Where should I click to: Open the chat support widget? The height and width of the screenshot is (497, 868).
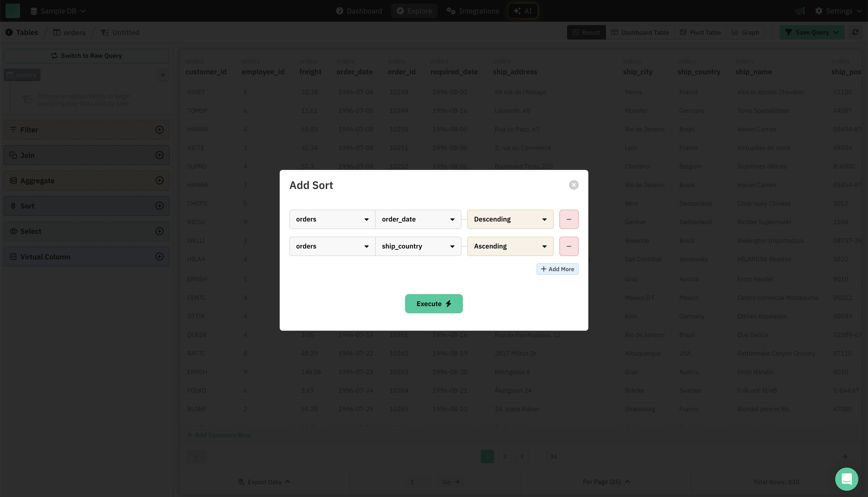point(847,479)
